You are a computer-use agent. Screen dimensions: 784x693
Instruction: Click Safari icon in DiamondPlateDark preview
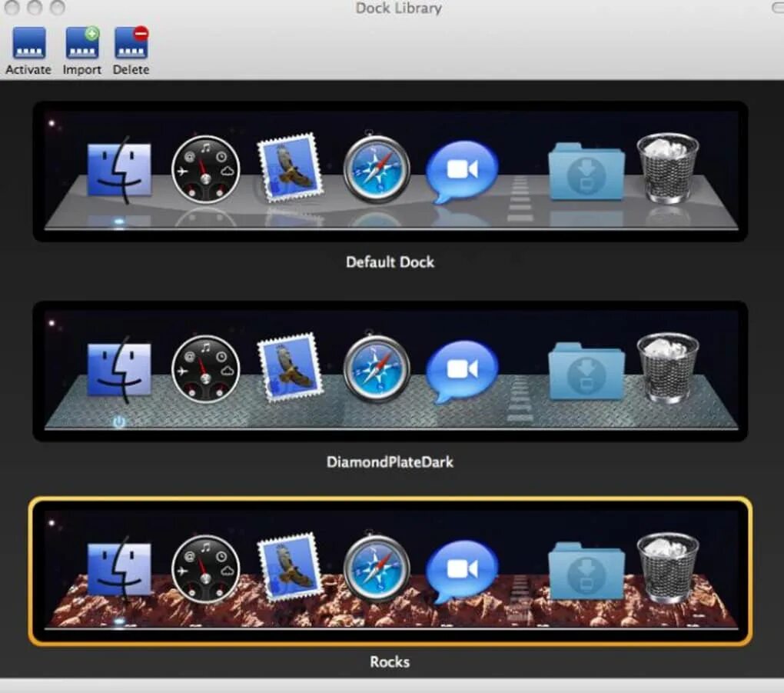[377, 368]
